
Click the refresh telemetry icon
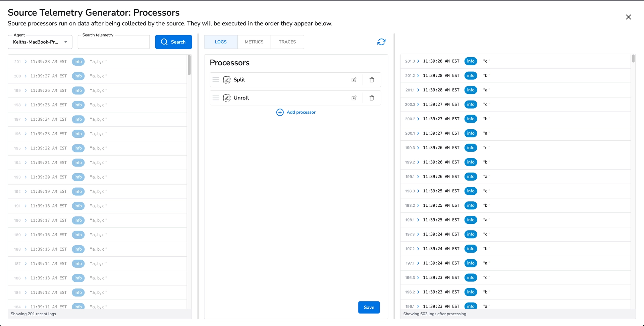point(381,42)
